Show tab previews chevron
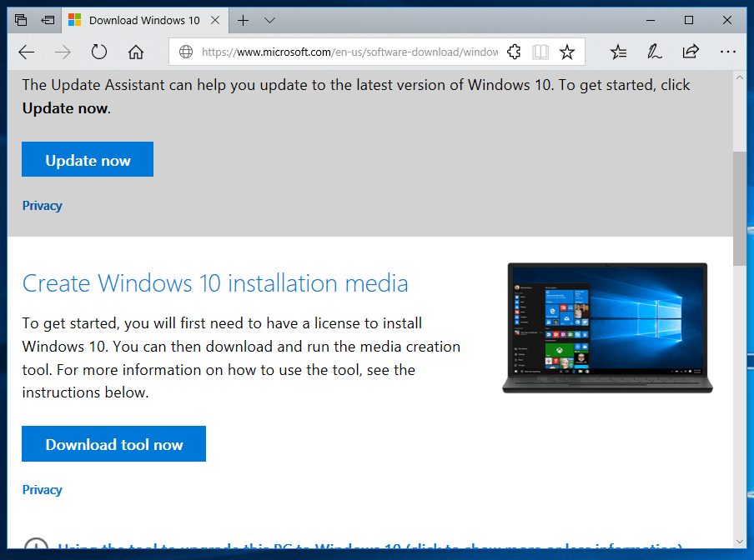Screen dimensions: 754x560 tap(269, 20)
